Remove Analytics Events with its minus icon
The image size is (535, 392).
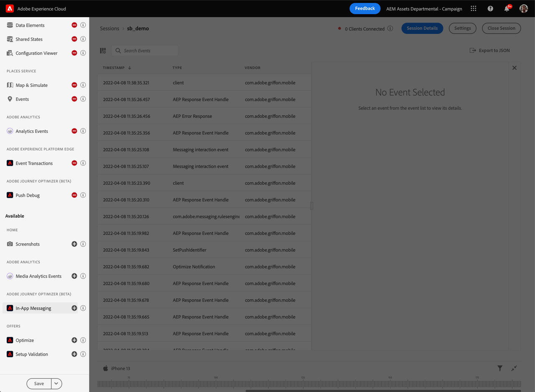[74, 131]
